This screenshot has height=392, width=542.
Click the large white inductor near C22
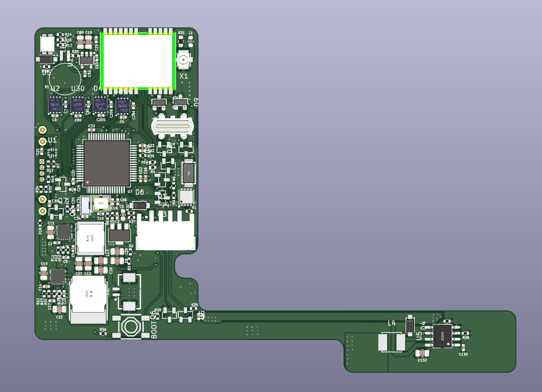[88, 299]
